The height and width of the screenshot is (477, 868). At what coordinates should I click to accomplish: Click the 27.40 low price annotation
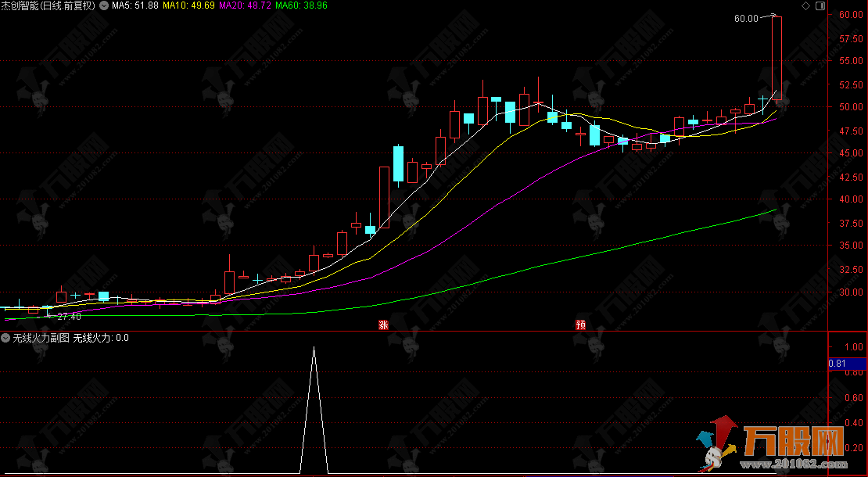point(69,316)
